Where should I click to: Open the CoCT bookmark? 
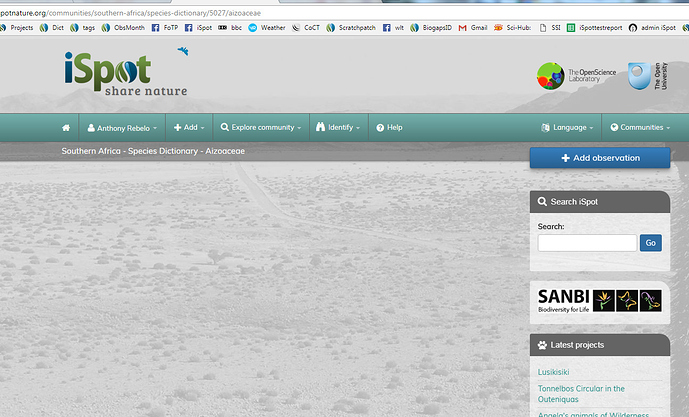click(x=306, y=28)
